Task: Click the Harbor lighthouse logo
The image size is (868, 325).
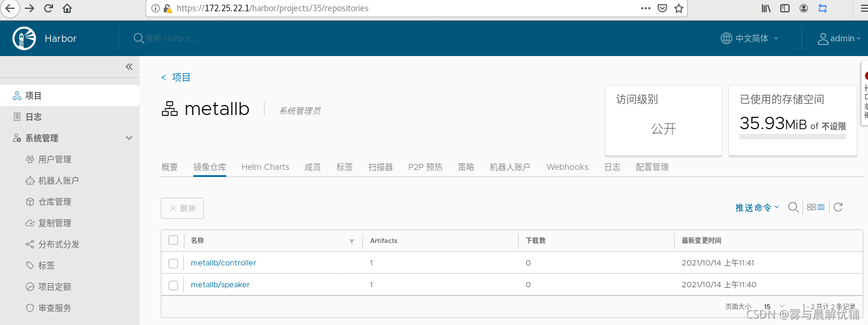Action: click(24, 38)
